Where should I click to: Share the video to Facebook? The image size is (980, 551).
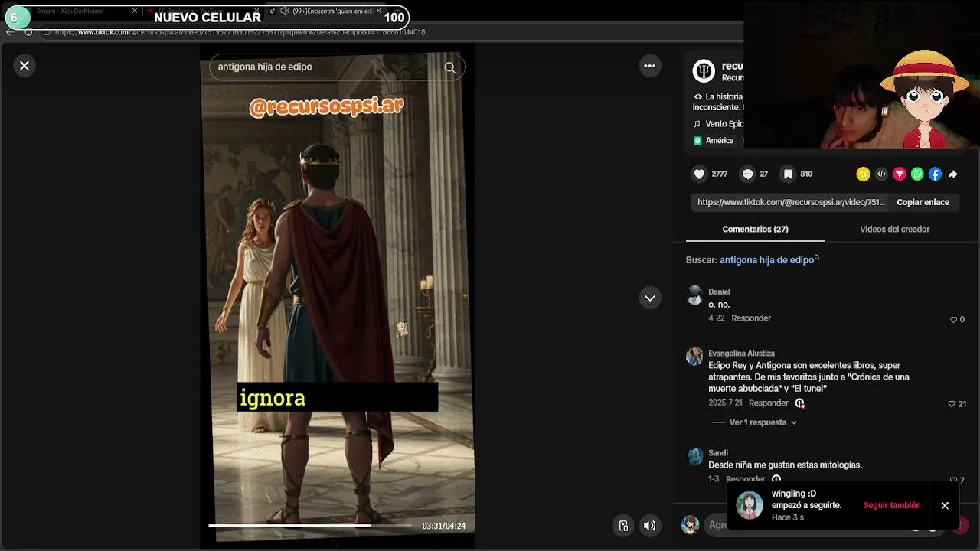pos(935,174)
